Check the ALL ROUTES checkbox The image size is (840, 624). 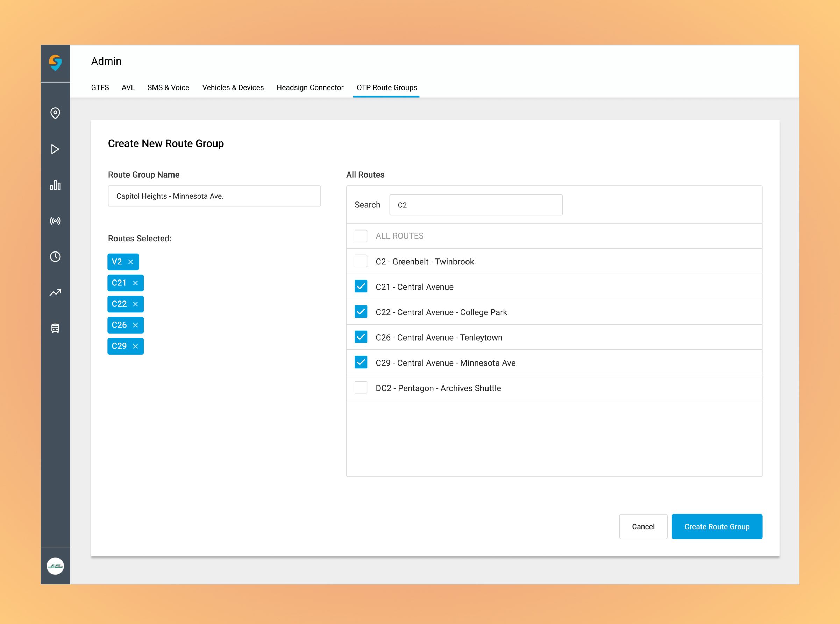pyautogui.click(x=361, y=236)
